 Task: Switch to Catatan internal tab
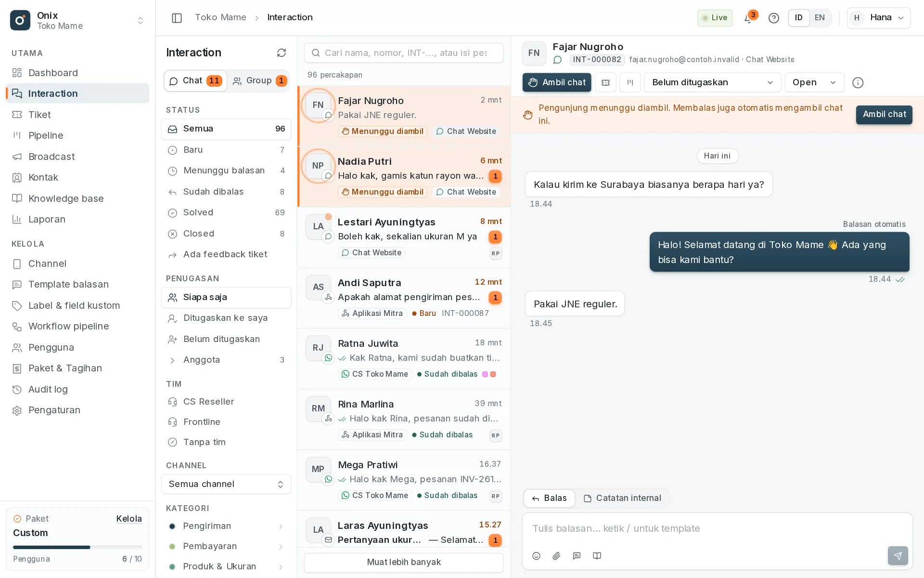(622, 498)
